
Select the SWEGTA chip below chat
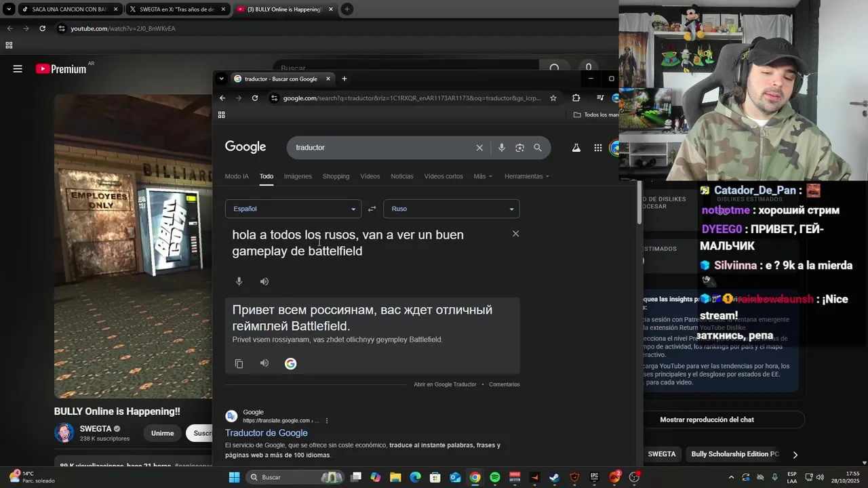(662, 454)
